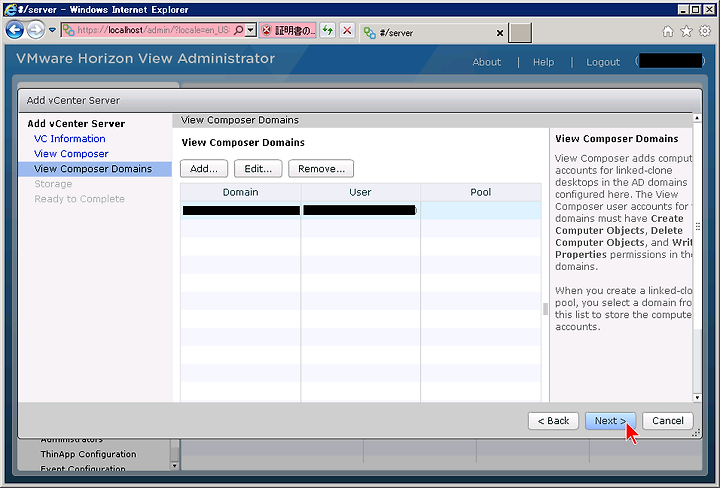Open the address bar autocomplete dropdown
The width and height of the screenshot is (720, 488).
pos(250,30)
